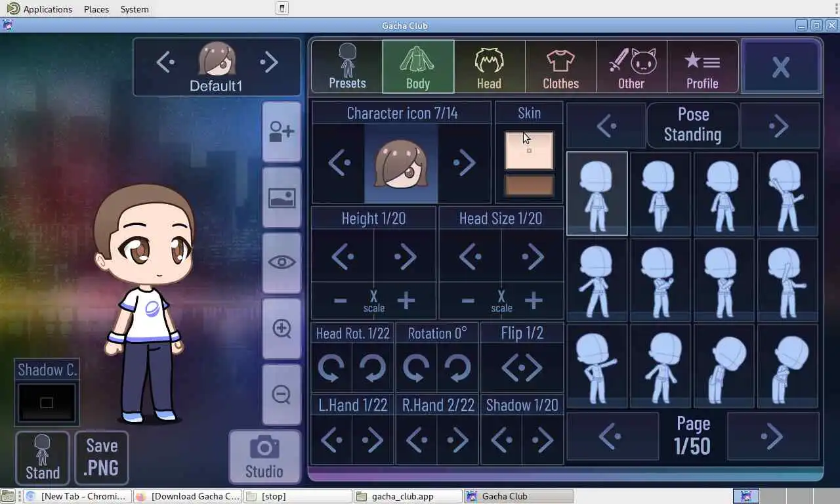The width and height of the screenshot is (840, 504).
Task: Click the character icon 7/14 preview
Action: (401, 163)
